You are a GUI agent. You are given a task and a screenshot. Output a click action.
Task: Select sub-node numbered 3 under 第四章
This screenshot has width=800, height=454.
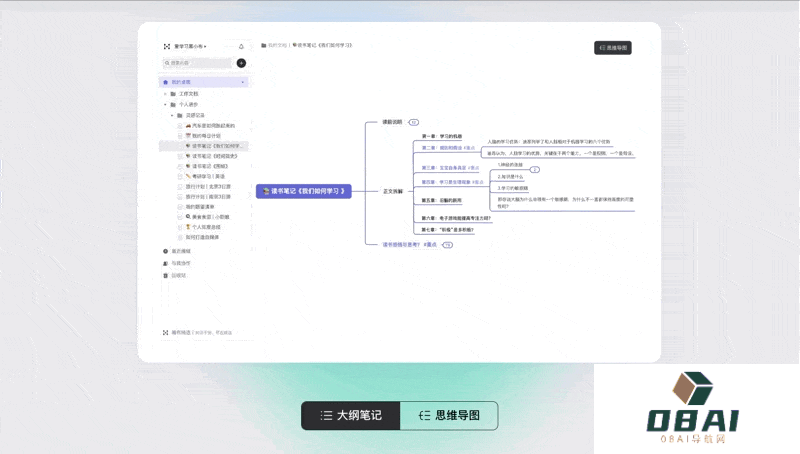(x=513, y=188)
